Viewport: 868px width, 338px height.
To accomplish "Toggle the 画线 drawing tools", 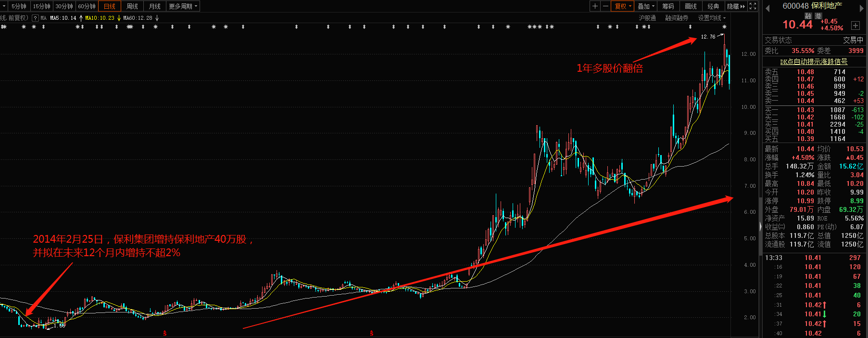I will [691, 6].
